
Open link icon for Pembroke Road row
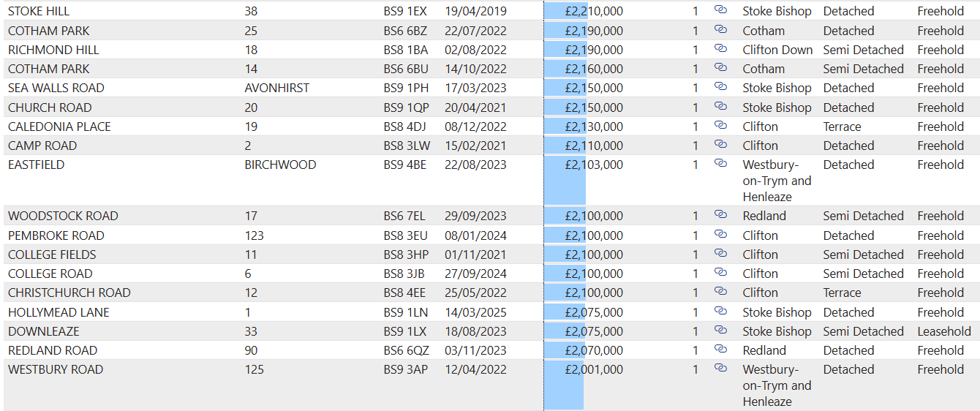pyautogui.click(x=720, y=235)
